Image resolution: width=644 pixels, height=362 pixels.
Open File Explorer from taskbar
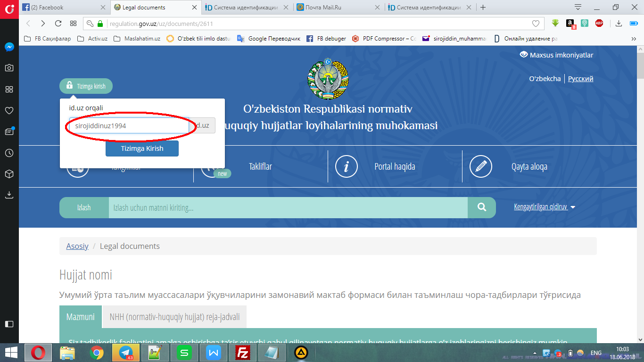click(x=67, y=353)
